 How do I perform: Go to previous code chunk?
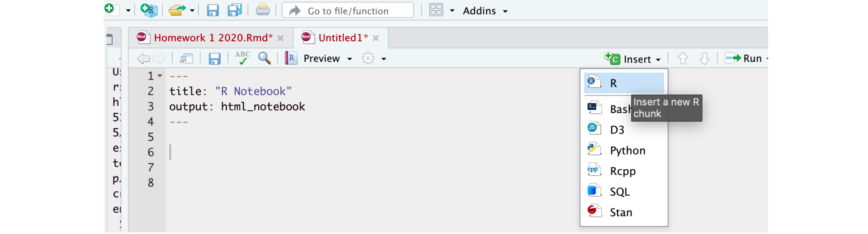coord(683,58)
